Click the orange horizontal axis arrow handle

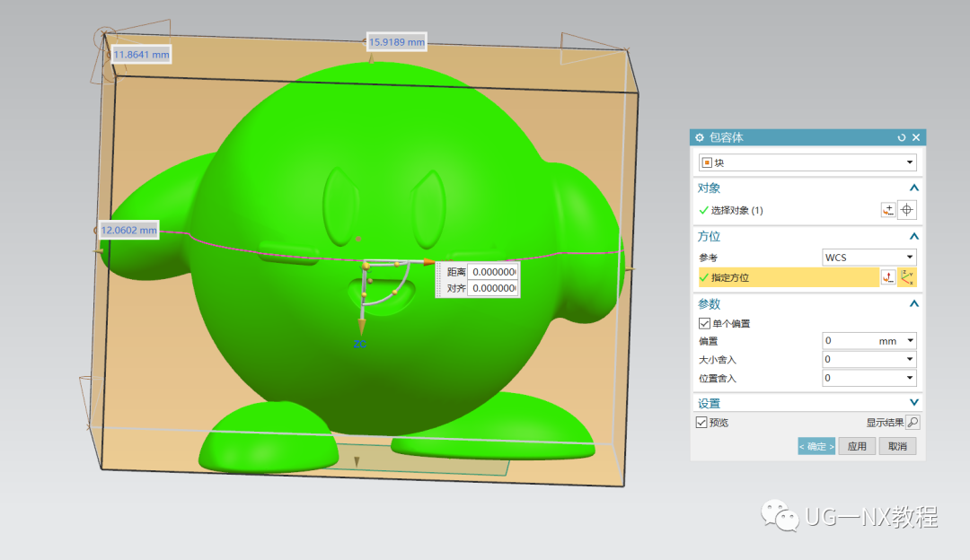click(428, 262)
